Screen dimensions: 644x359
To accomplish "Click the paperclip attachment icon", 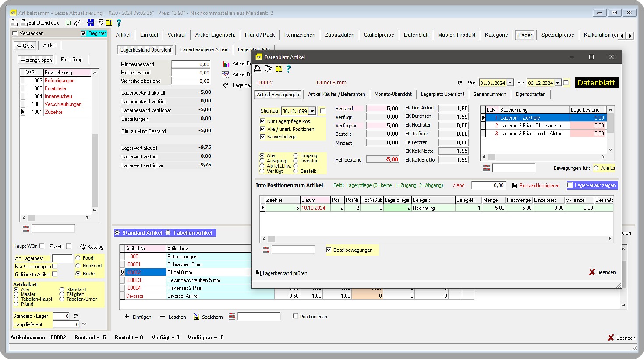I will pos(78,23).
